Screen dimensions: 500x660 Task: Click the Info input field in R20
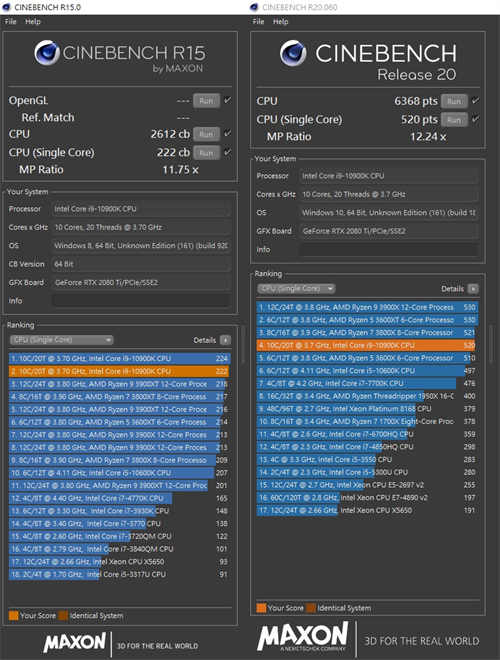pyautogui.click(x=388, y=249)
